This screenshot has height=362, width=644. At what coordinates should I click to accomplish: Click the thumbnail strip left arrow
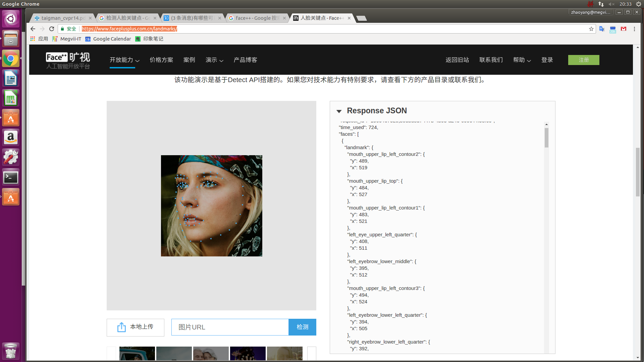pos(111,354)
